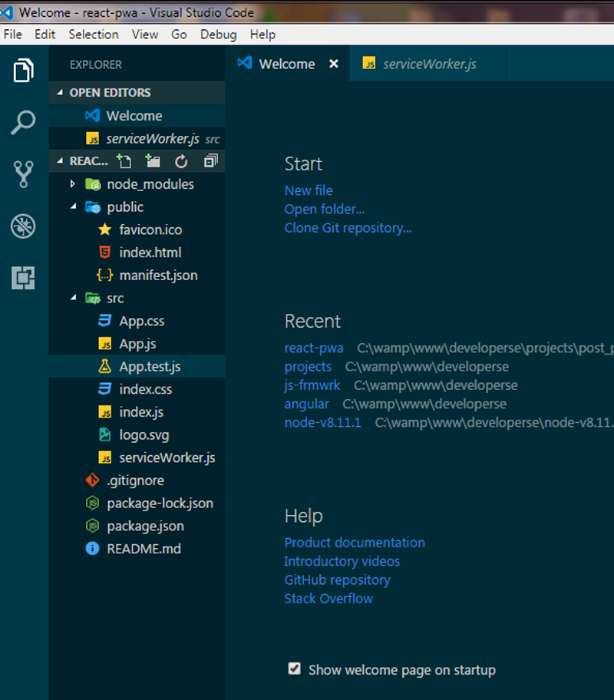
Task: Open serviceWorker.js in src folder
Action: click(137, 457)
